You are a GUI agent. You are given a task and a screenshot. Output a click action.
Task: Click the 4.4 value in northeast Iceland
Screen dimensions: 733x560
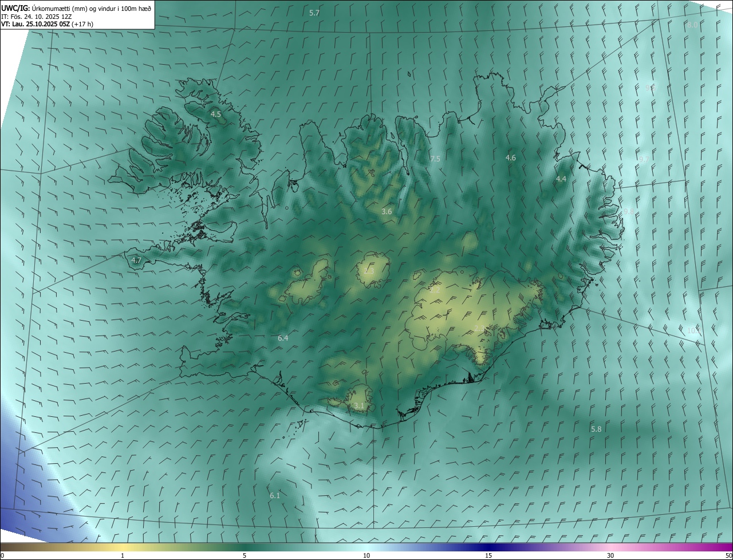click(x=561, y=179)
